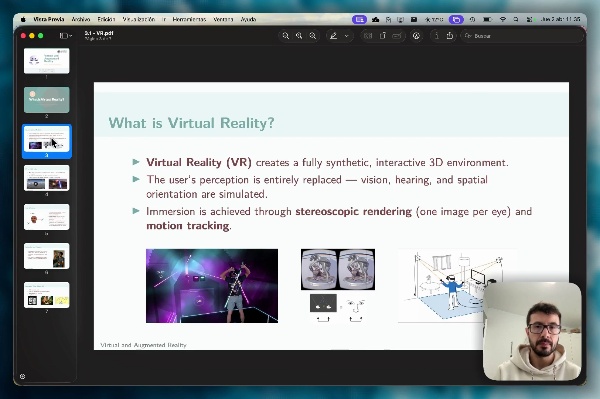The image size is (600, 399).
Task: Click the purple window-capture menu bar icon
Action: 456,19
